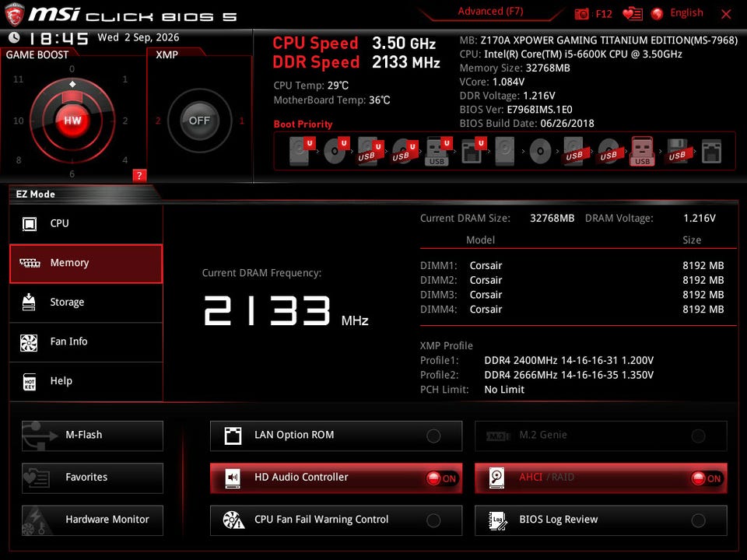747x560 pixels.
Task: Toggle the Game Boost HW knob
Action: (72, 121)
